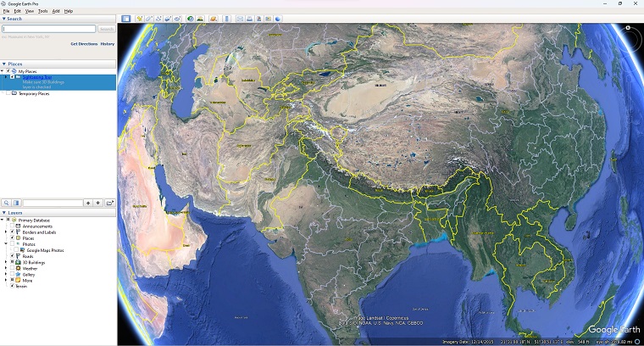Click the Record a Tour icon
Viewport: 644px width, 346px height.
point(177,19)
